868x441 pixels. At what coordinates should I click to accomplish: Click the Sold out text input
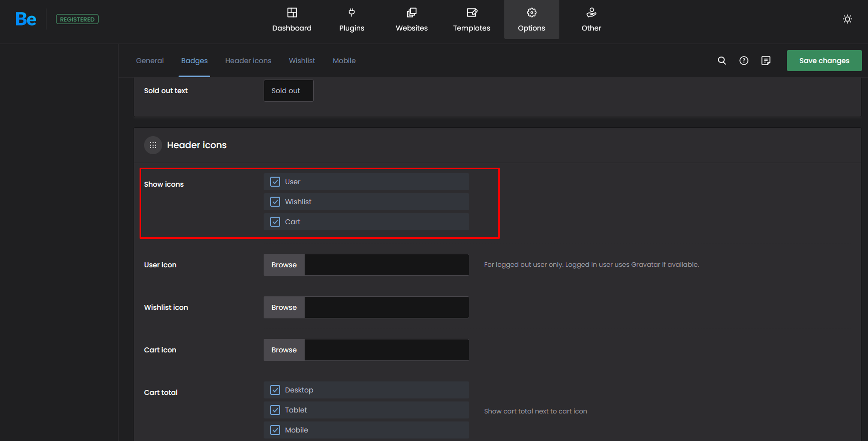[x=289, y=91]
